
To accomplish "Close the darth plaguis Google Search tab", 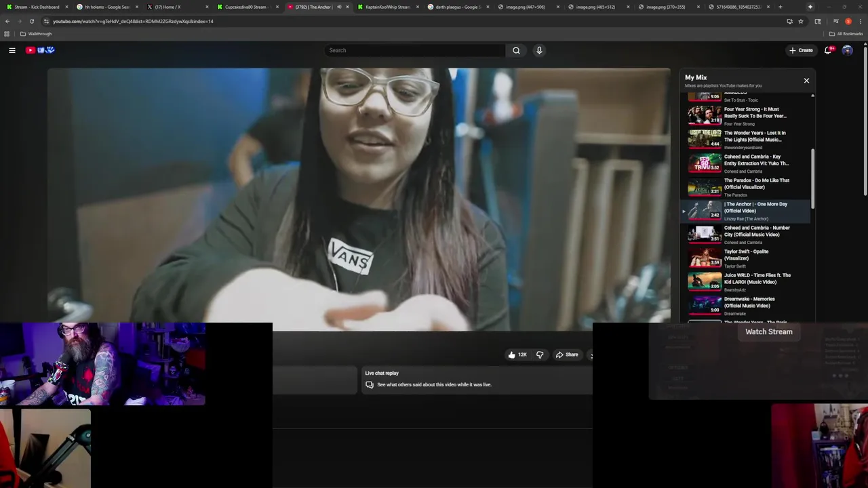I will 488,7.
